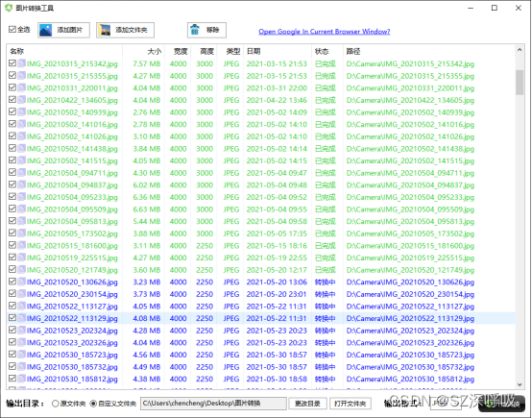532x418 pixels.
Task: Click file icon of IMG_20210505_173502.jpg
Action: click(22, 234)
